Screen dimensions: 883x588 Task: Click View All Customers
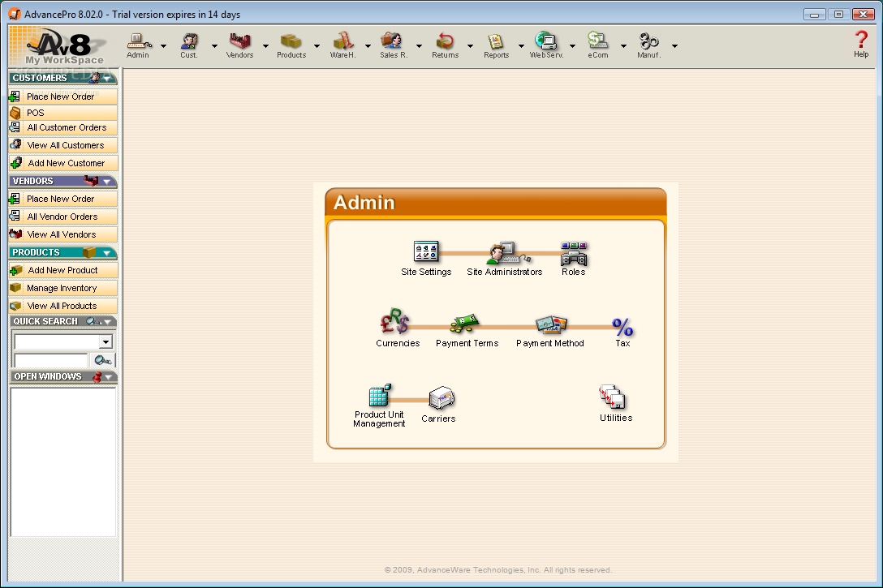(x=63, y=145)
